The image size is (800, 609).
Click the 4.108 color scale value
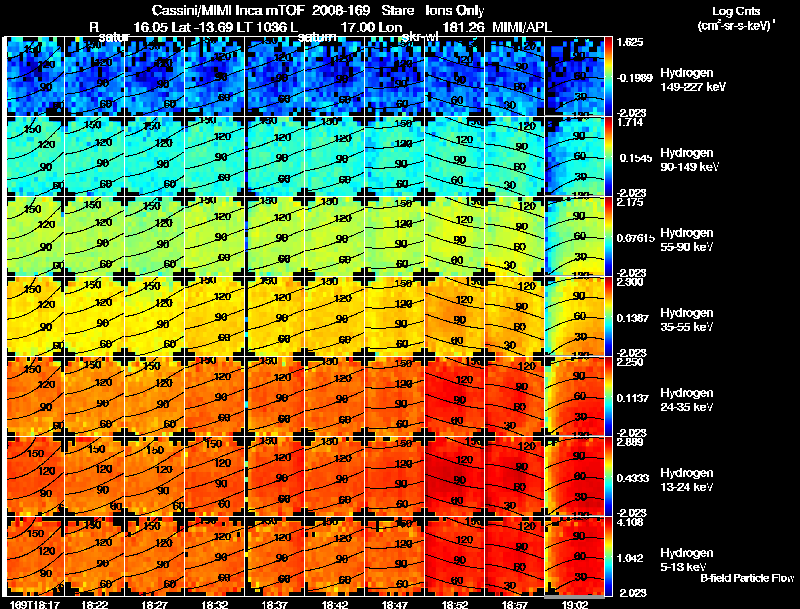click(x=630, y=522)
